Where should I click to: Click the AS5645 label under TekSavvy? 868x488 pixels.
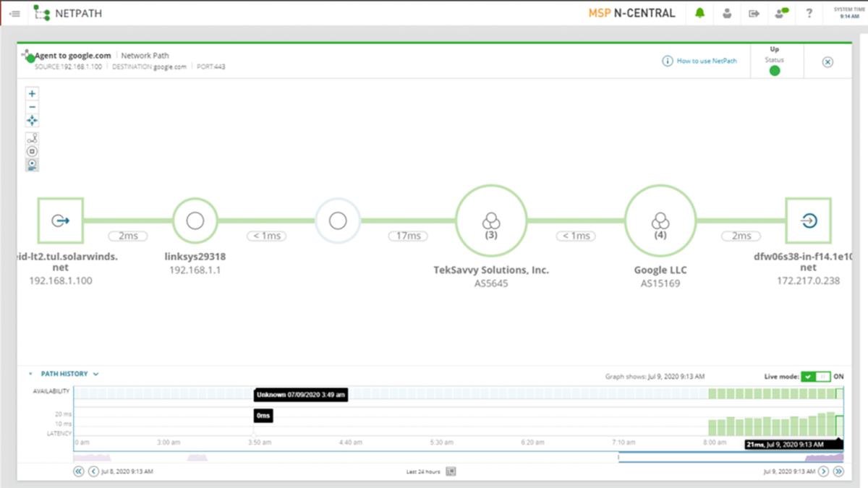[491, 283]
